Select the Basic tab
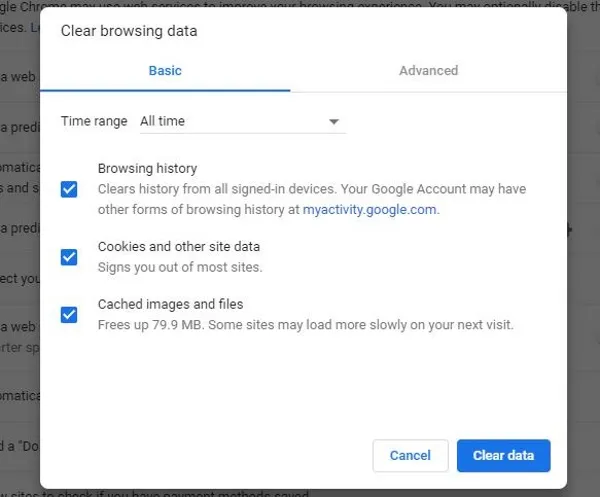Screen dimensions: 600x497 (165, 71)
